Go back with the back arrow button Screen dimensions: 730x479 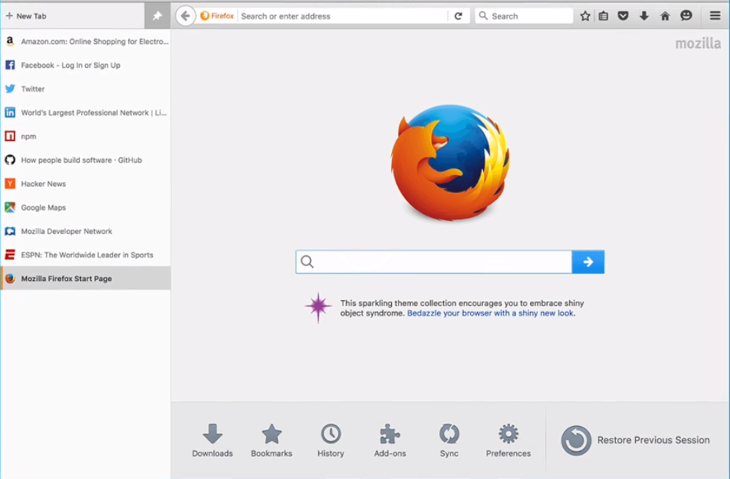pyautogui.click(x=185, y=16)
